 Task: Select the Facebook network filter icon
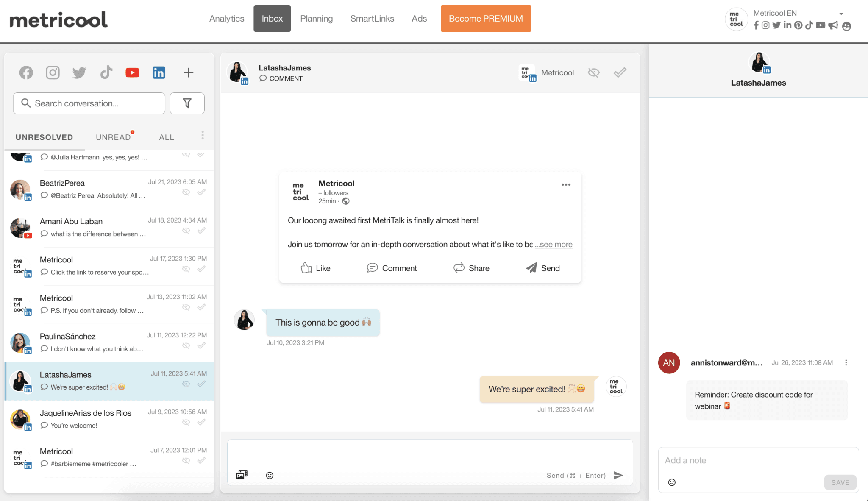pyautogui.click(x=26, y=72)
